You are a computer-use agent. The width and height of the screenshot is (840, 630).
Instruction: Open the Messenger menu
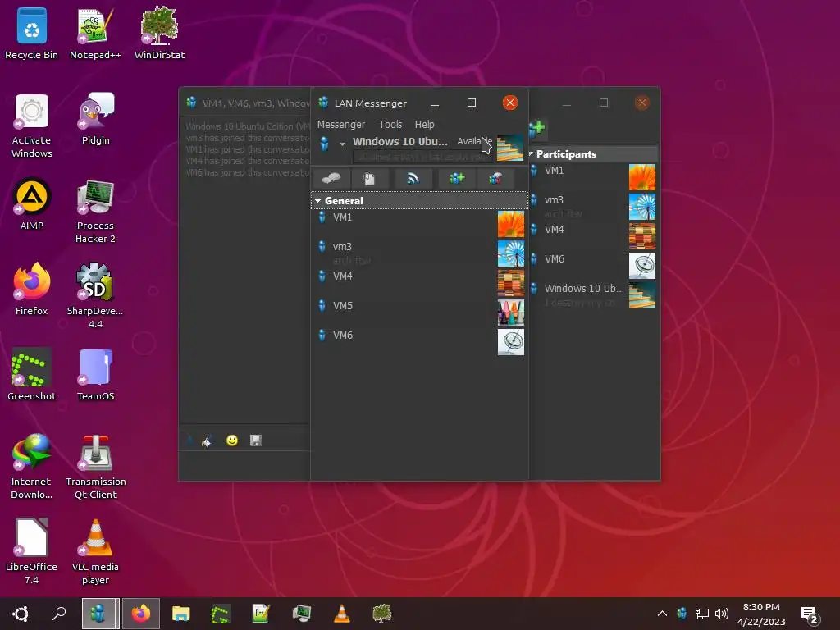click(x=341, y=125)
